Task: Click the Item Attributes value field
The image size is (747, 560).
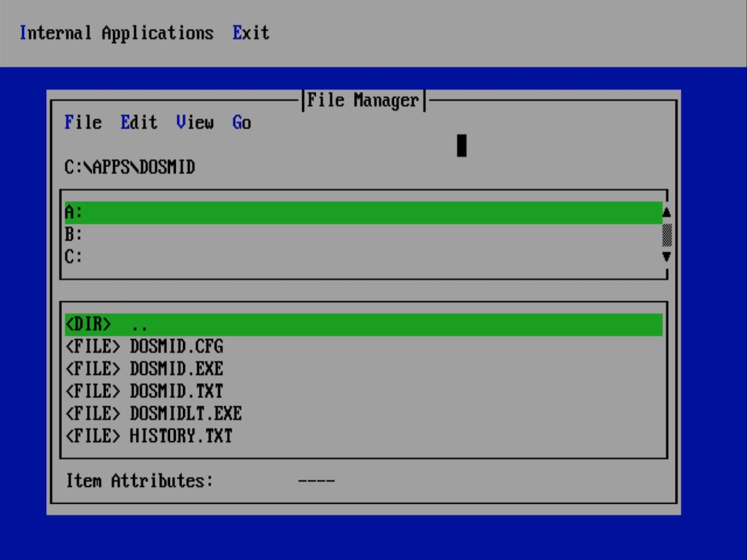Action: click(316, 481)
